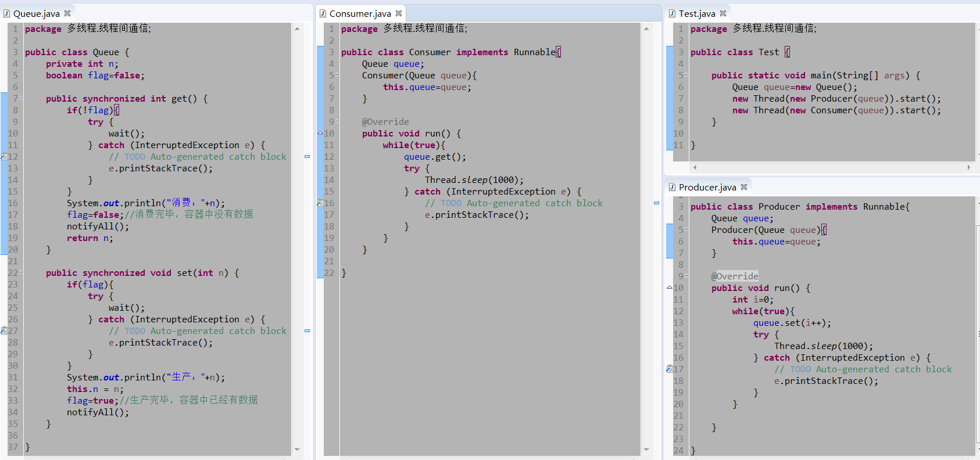The width and height of the screenshot is (980, 460).
Task: Click the scroll-down arrow in Queue.java editor
Action: tap(297, 450)
